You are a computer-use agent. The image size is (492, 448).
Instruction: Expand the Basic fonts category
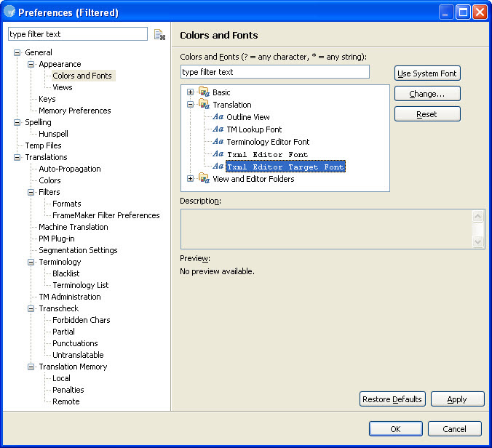191,92
